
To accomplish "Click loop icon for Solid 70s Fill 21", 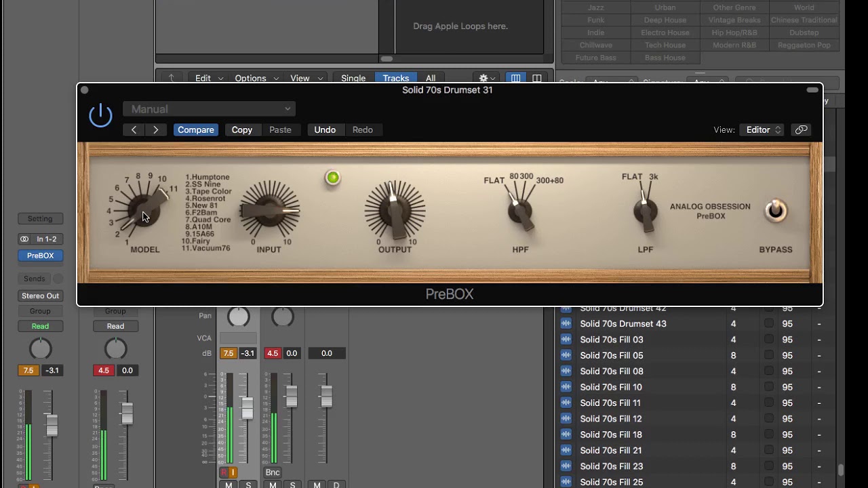I will [x=566, y=450].
